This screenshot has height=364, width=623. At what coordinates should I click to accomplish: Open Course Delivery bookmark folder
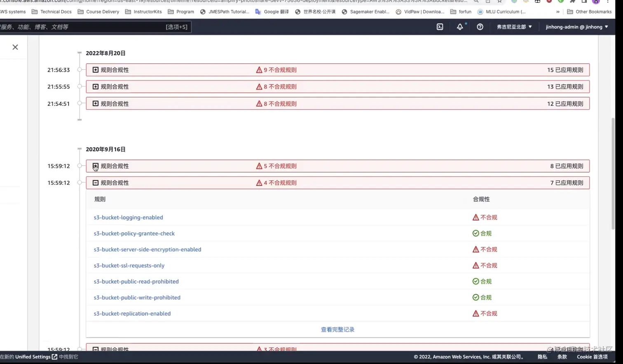coord(98,12)
